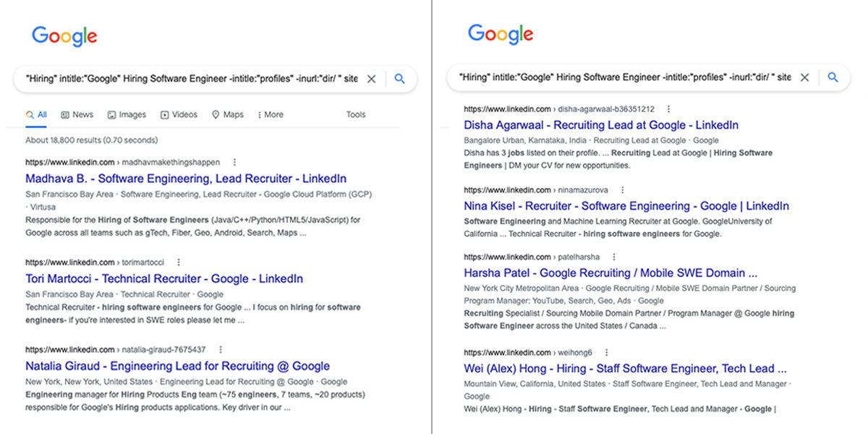The image size is (868, 434).
Task: Switch to the Images tab
Action: pyautogui.click(x=127, y=114)
